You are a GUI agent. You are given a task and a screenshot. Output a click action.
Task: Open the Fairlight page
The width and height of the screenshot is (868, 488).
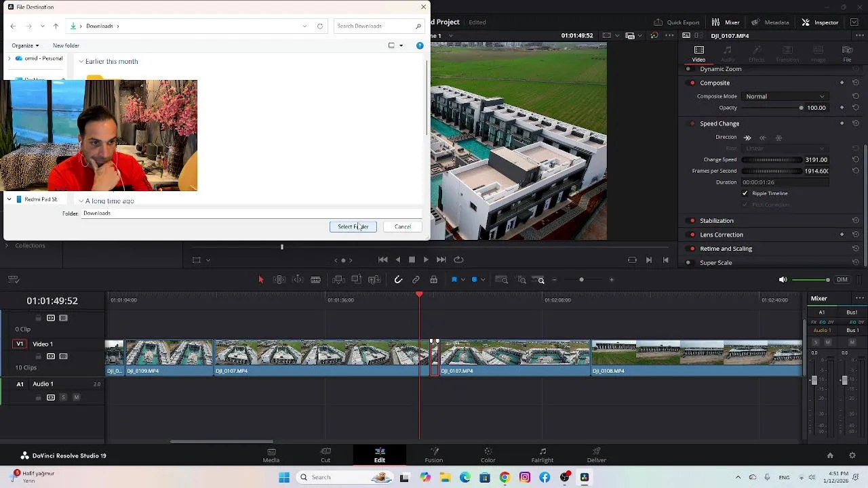tap(542, 455)
